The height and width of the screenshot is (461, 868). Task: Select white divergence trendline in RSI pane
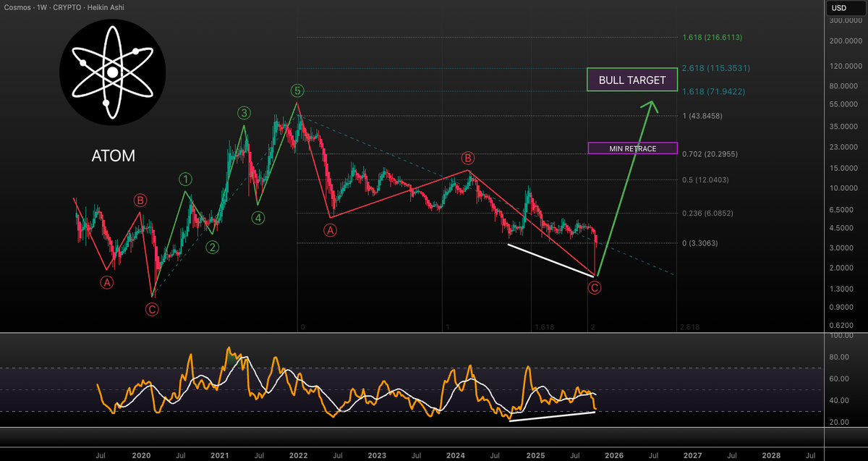552,415
